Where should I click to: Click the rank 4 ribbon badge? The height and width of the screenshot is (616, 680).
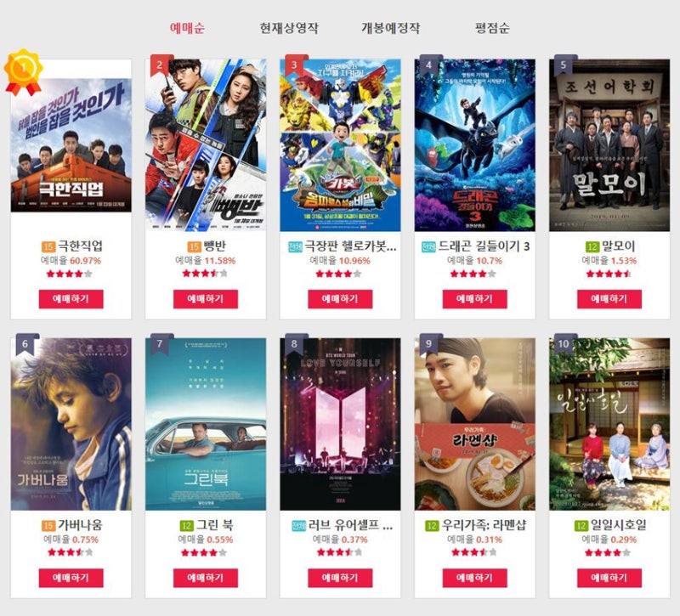pos(431,67)
